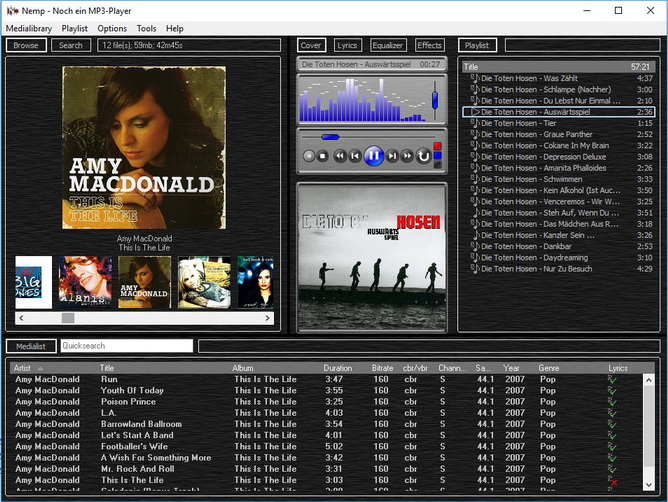
Task: Click the Title header in the playlist
Action: coord(472,67)
